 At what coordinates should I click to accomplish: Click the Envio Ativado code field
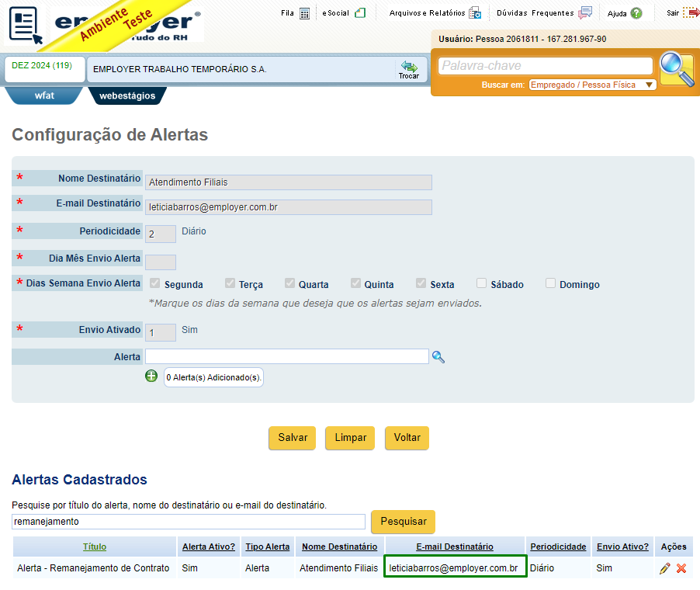[x=161, y=333]
